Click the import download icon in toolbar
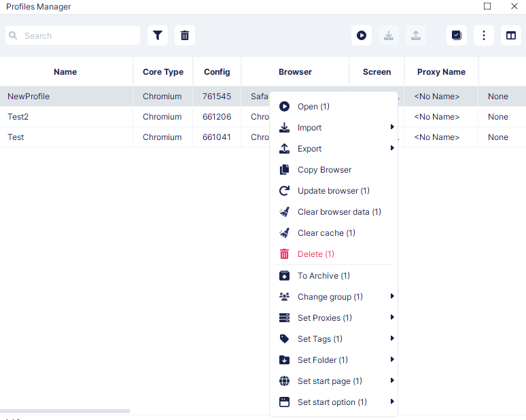The height and width of the screenshot is (420, 526). pyautogui.click(x=389, y=35)
